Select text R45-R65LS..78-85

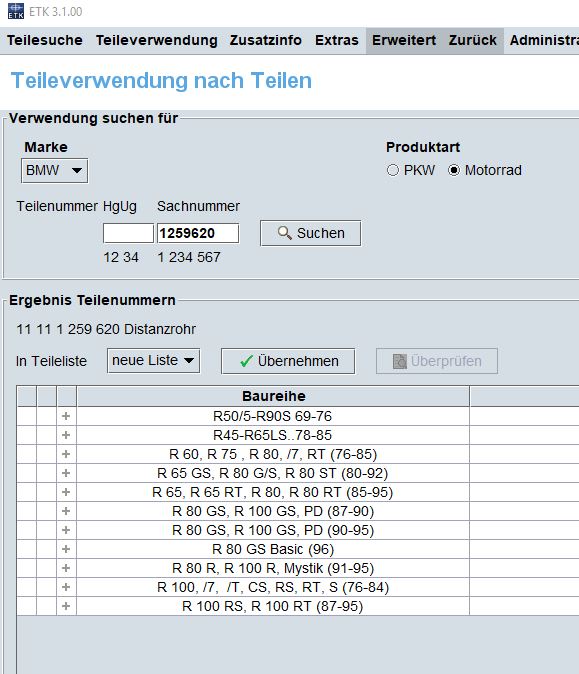click(x=273, y=435)
